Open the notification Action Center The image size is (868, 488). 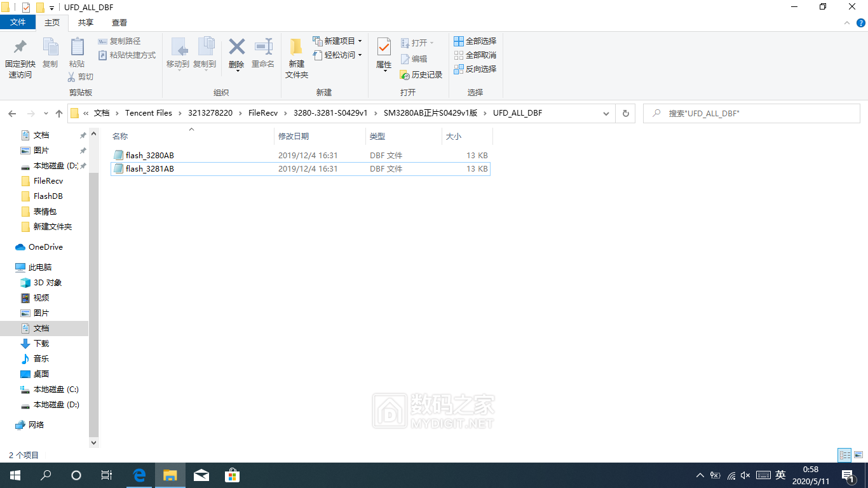click(x=848, y=475)
